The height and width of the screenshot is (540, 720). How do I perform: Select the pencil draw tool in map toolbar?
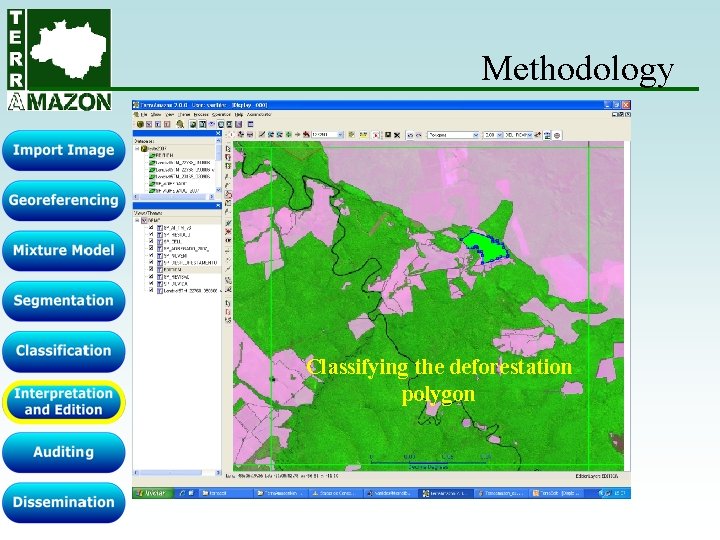262,135
